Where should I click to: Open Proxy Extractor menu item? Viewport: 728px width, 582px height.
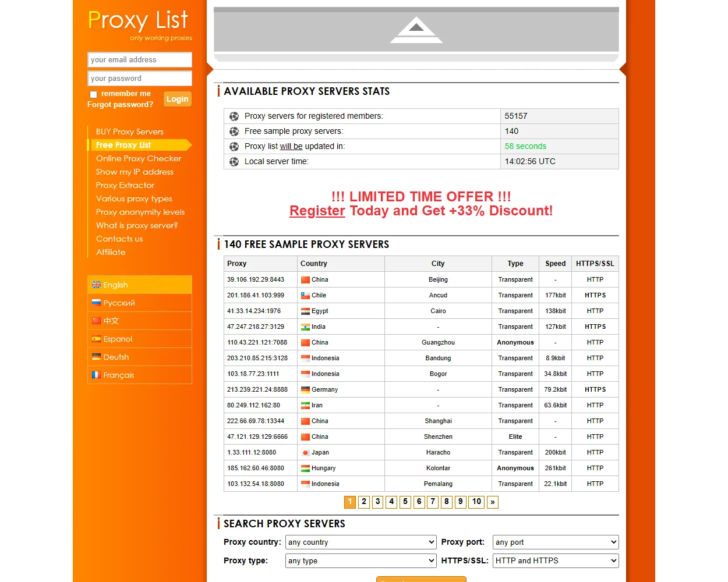(x=125, y=185)
